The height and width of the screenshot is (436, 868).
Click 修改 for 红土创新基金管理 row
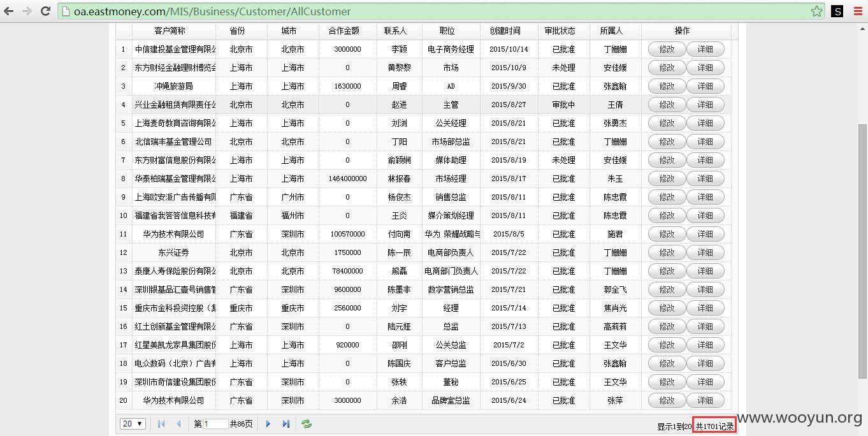click(x=667, y=326)
